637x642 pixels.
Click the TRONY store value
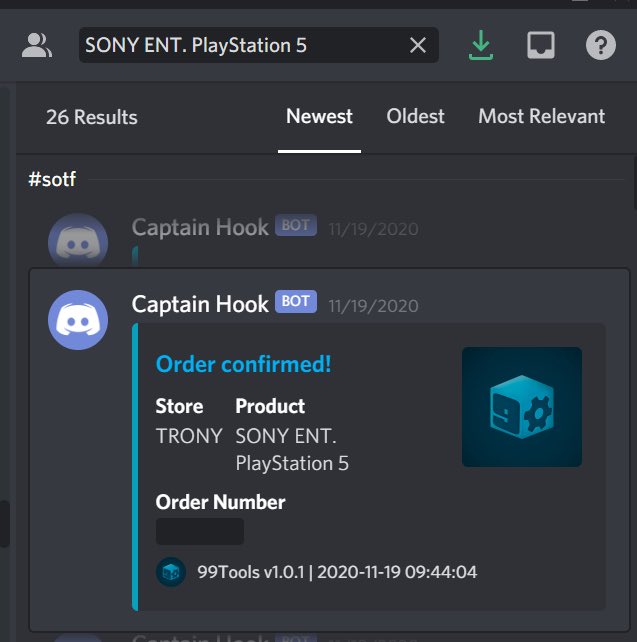coord(189,436)
